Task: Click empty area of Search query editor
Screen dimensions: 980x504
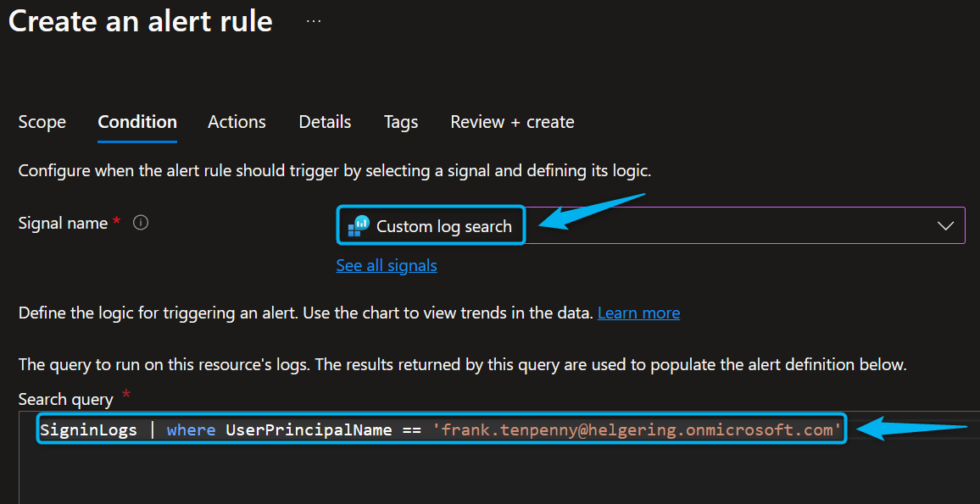Action: coord(424,479)
